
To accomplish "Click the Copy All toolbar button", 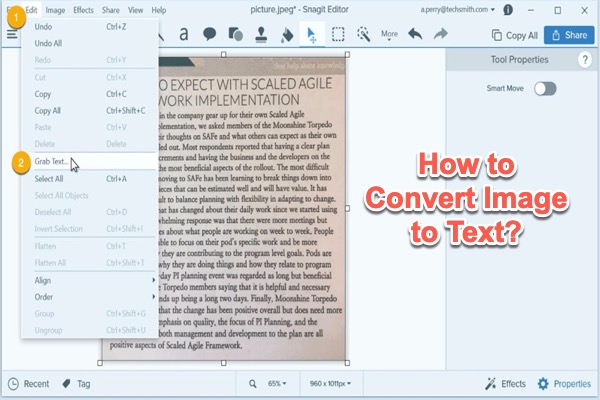I will 514,36.
